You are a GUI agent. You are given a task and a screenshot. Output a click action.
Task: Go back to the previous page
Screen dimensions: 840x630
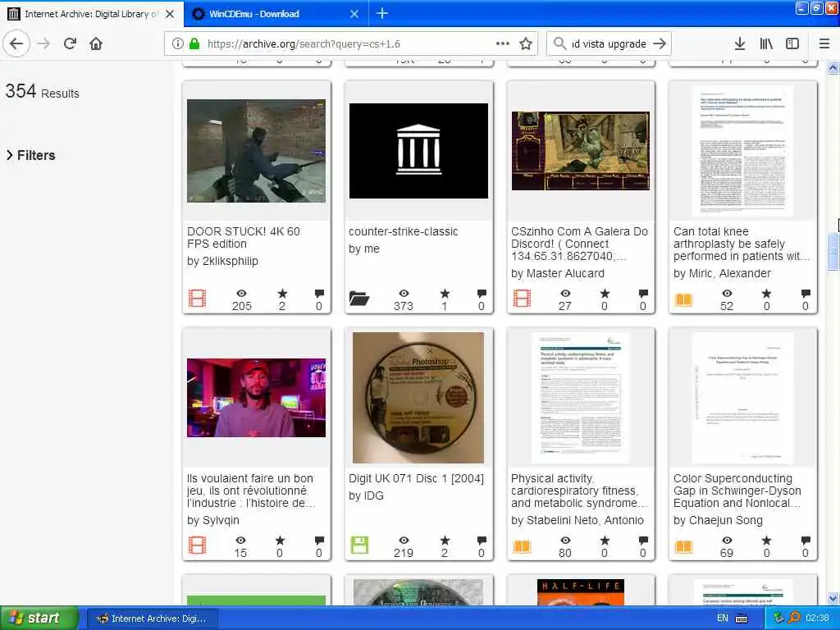(16, 44)
